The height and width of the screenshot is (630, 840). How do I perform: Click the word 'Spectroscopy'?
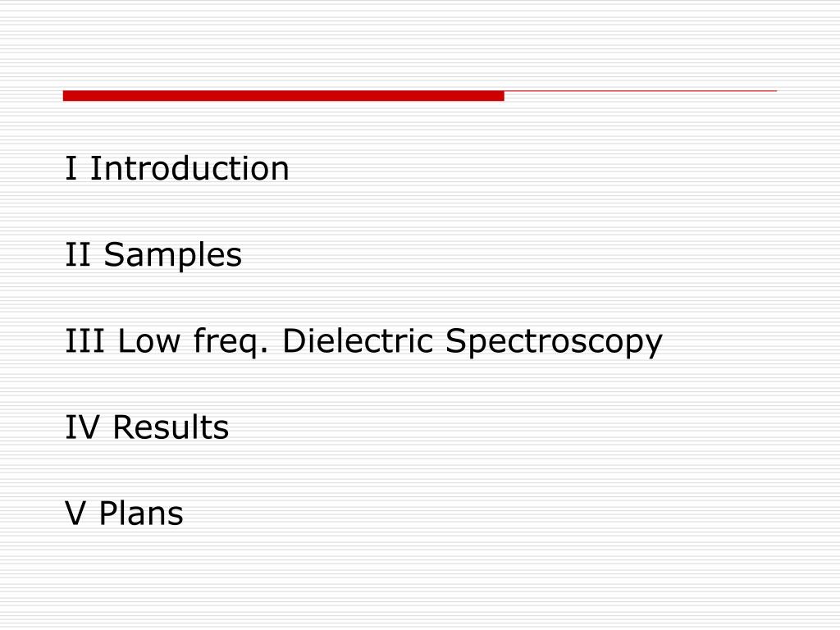click(x=554, y=342)
